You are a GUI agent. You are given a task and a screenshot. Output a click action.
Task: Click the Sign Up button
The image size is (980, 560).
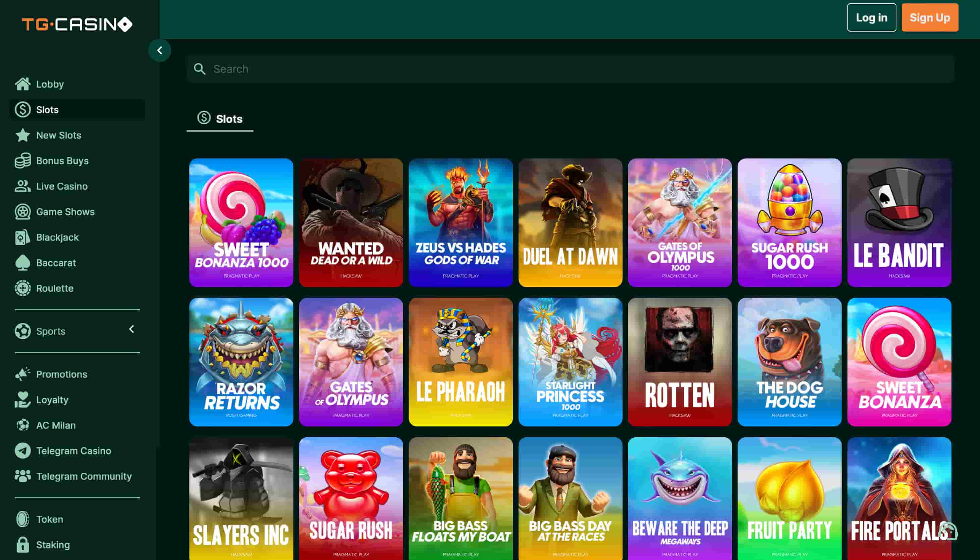coord(930,17)
